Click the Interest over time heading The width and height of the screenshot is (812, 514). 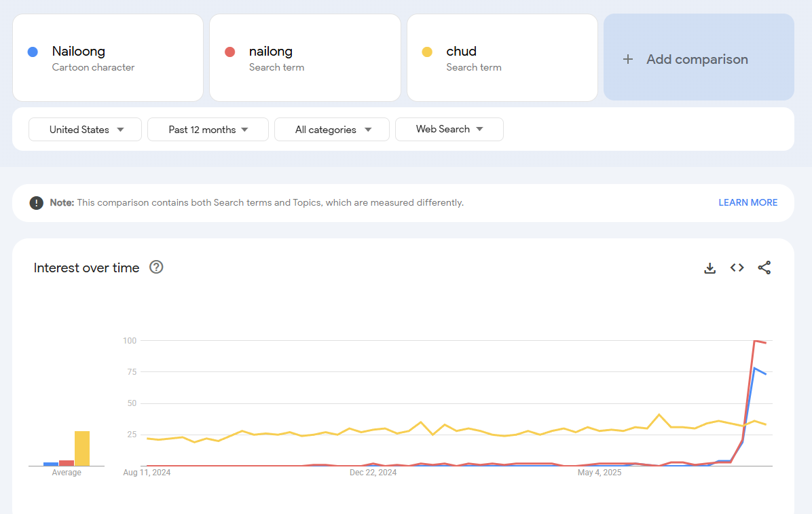tap(86, 268)
